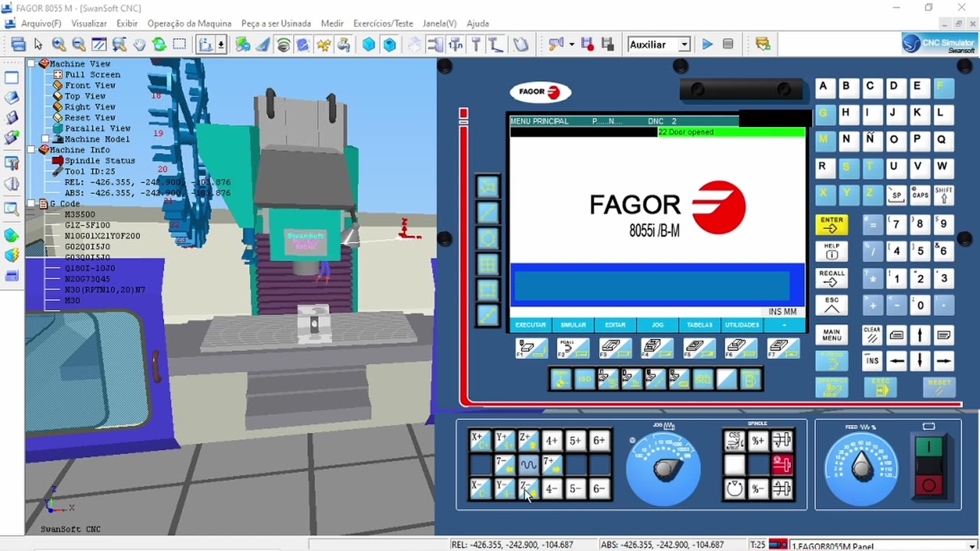Click the EXECUTAR softkey on screen
980x551 pixels.
531,325
